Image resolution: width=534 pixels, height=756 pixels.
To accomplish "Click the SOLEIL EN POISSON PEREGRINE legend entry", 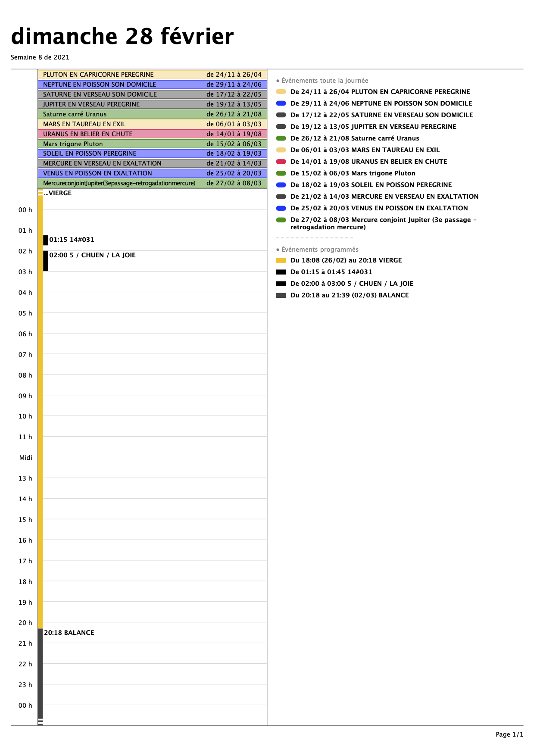I will 371,185.
